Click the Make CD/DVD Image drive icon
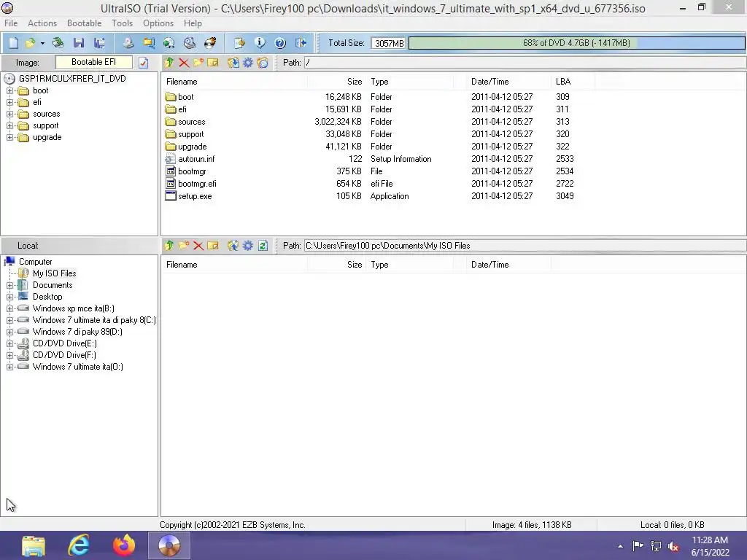Screen dimensions: 747x560 tap(128, 43)
